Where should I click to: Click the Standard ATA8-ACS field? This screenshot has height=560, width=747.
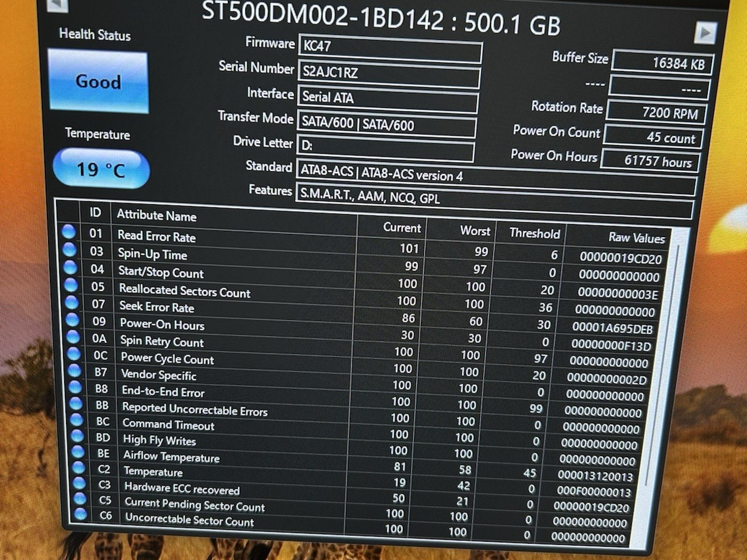[x=496, y=177]
